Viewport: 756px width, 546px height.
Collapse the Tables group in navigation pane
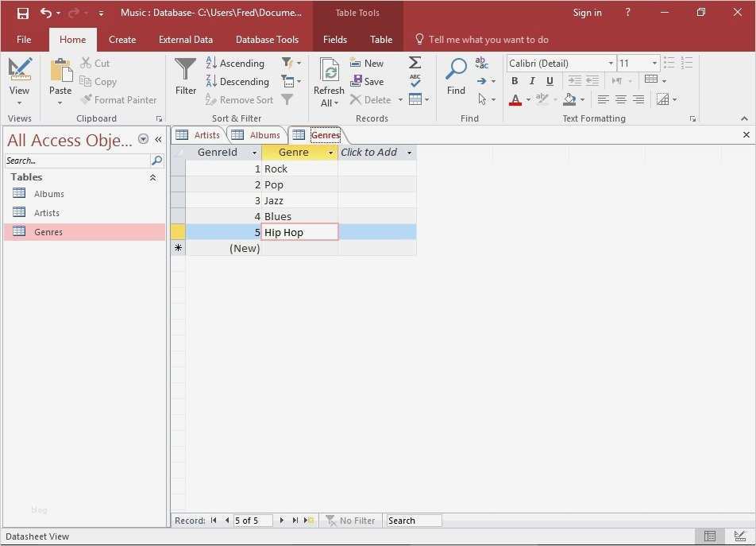(x=152, y=176)
